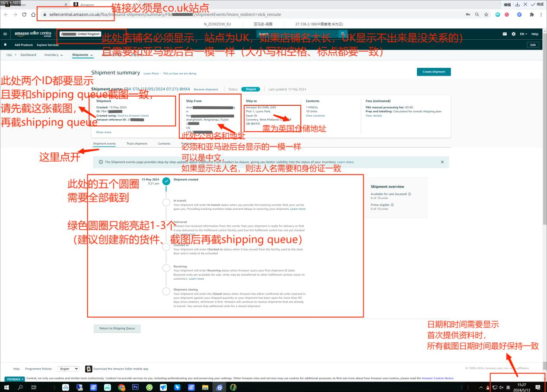Viewport: 547px width, 392px height.
Task: Click Return to Shipping Queue button
Action: [x=117, y=329]
